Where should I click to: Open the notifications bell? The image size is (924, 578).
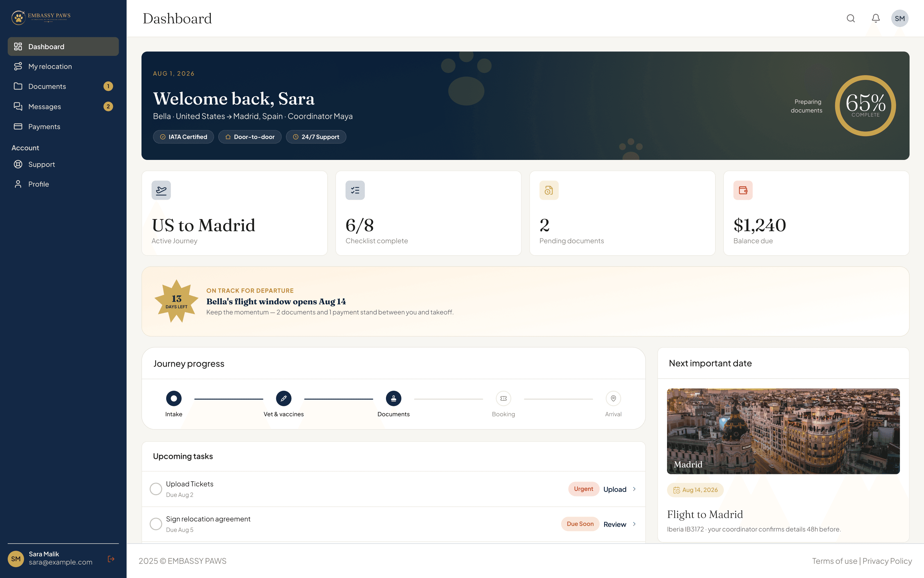[876, 18]
